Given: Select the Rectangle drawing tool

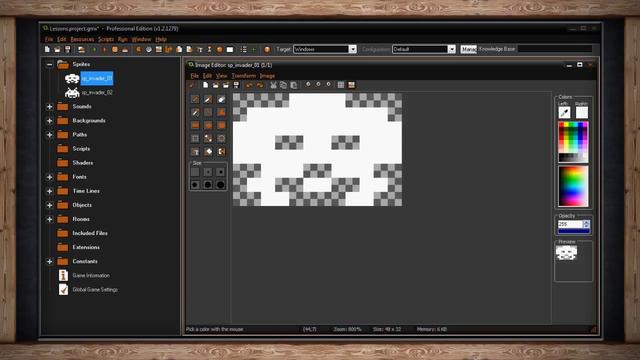Looking at the screenshot, I should coord(195,125).
